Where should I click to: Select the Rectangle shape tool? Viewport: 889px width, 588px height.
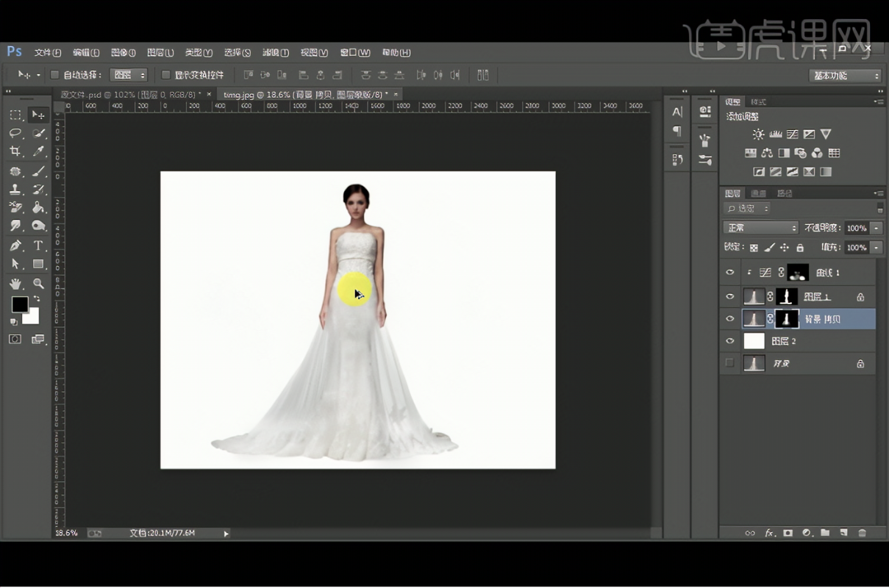[38, 264]
